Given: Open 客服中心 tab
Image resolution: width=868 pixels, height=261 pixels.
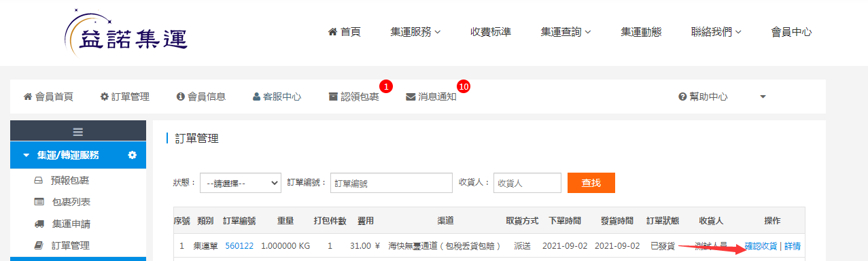Looking at the screenshot, I should (x=277, y=97).
